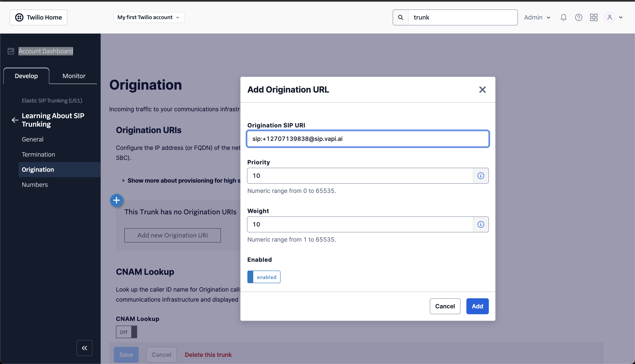635x364 pixels.
Task: Collapse the sidebar with the double chevron
Action: coord(84,348)
